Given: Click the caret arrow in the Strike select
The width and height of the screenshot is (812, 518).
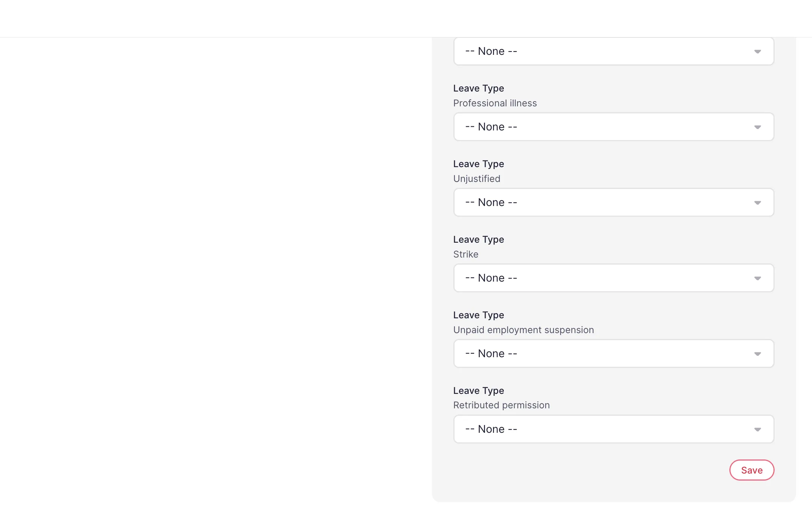Looking at the screenshot, I should (758, 278).
